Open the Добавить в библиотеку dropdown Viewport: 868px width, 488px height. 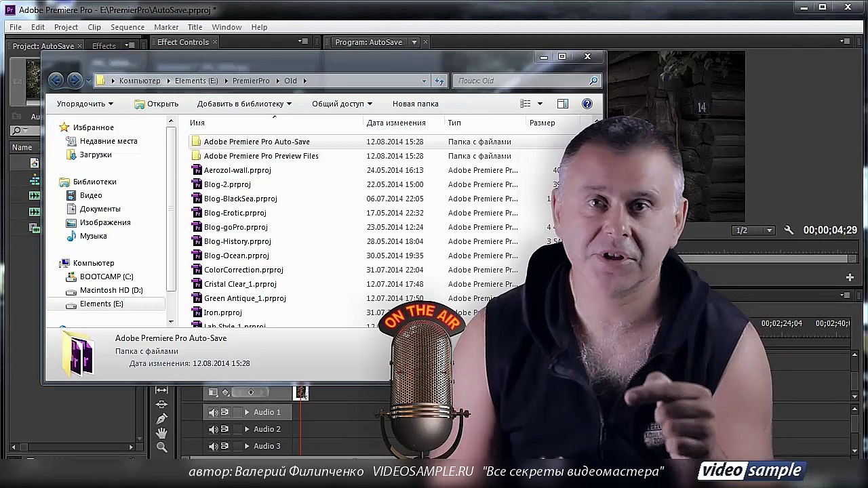tap(244, 104)
